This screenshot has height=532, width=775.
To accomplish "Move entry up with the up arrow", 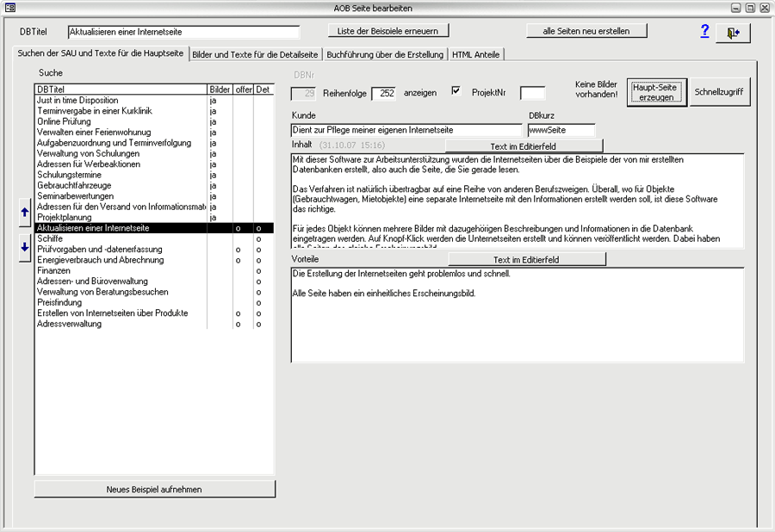I will pyautogui.click(x=25, y=213).
